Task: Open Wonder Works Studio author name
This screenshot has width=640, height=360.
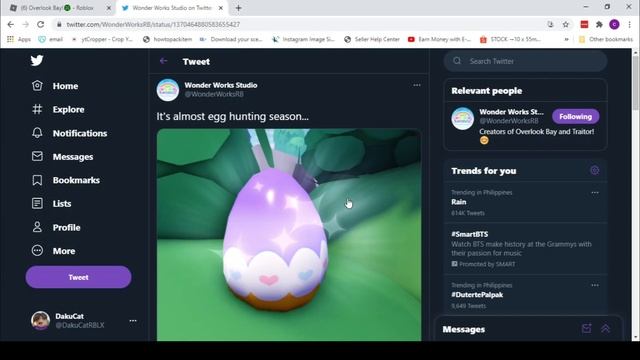Action: [221, 85]
